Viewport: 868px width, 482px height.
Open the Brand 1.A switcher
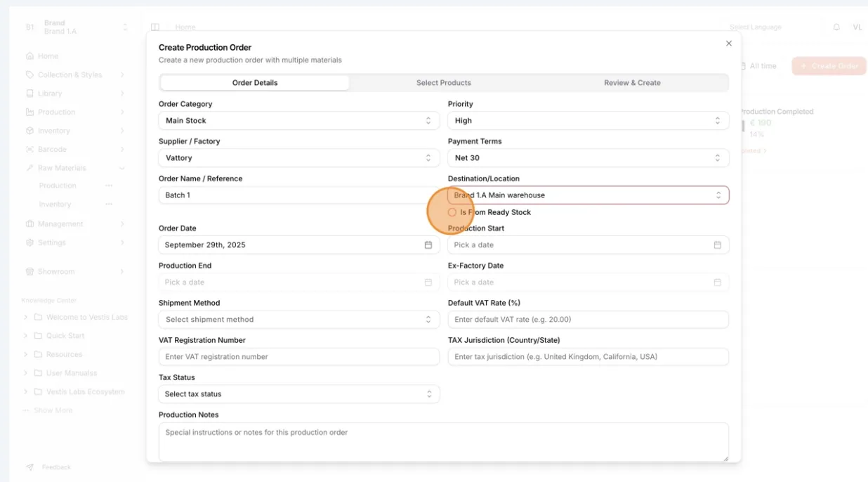tap(77, 27)
